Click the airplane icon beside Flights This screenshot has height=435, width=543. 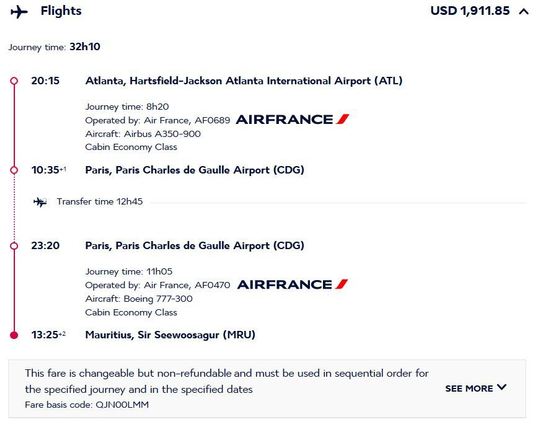tap(19, 12)
